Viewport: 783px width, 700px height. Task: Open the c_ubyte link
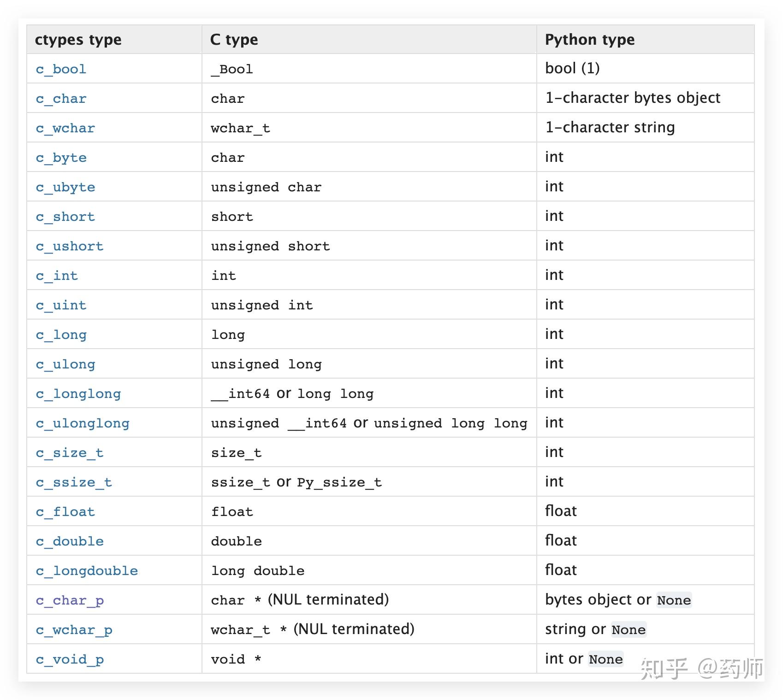[x=65, y=187]
